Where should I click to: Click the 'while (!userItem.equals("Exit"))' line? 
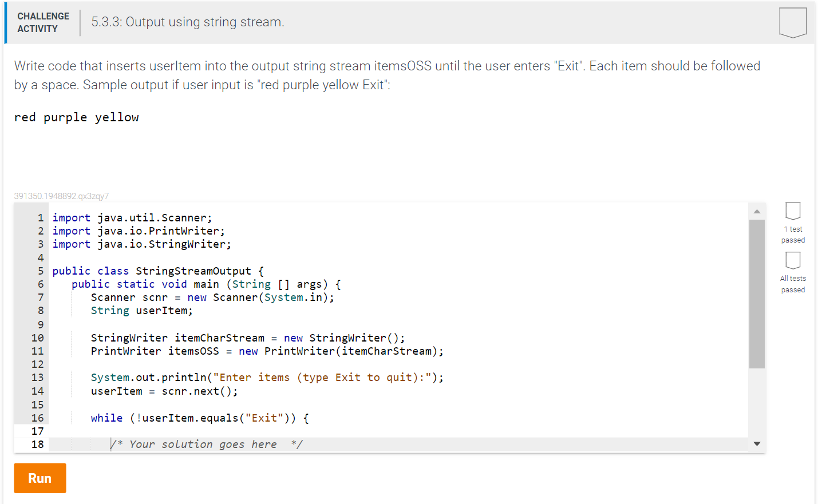click(x=200, y=418)
